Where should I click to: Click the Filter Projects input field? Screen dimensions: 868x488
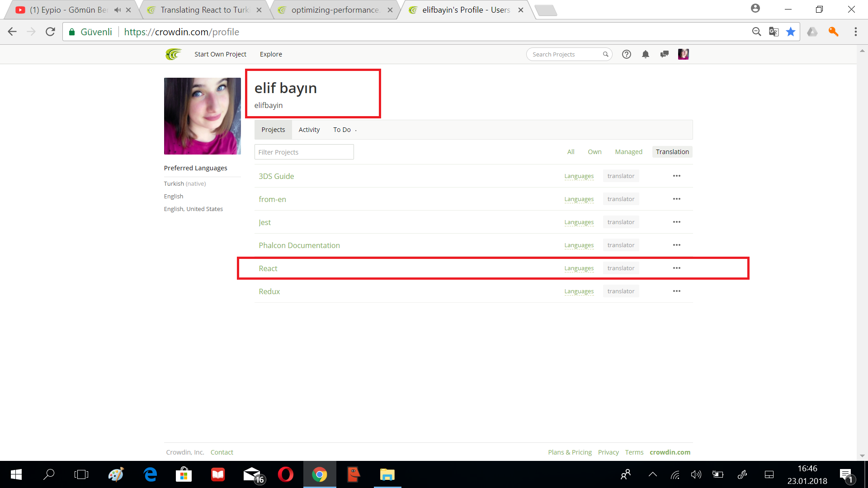[x=304, y=152]
